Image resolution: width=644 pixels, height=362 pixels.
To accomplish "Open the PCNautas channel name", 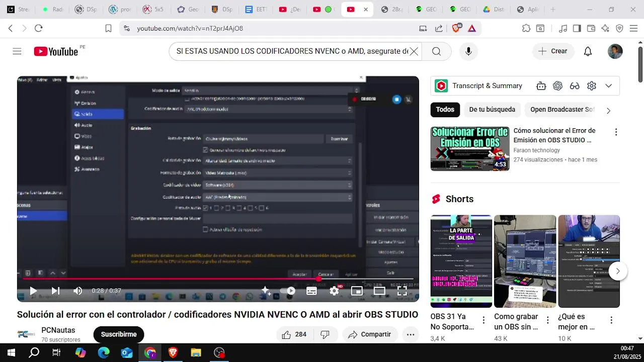I will coord(58,330).
